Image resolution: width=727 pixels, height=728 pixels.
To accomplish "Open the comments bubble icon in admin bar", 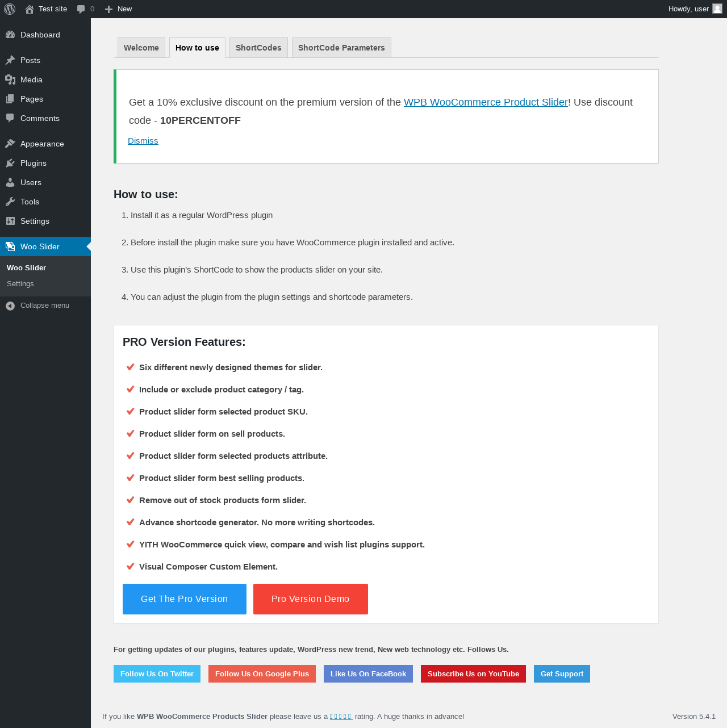I will pos(81,9).
